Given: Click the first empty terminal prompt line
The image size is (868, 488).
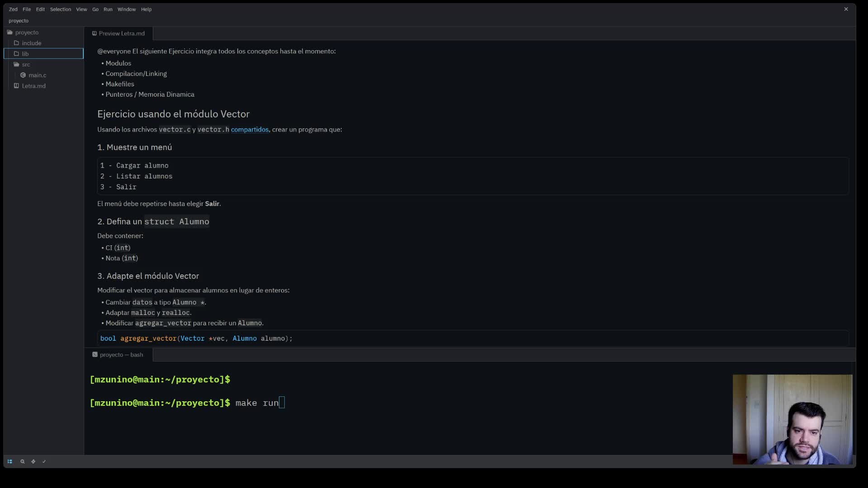Looking at the screenshot, I should click(160, 379).
